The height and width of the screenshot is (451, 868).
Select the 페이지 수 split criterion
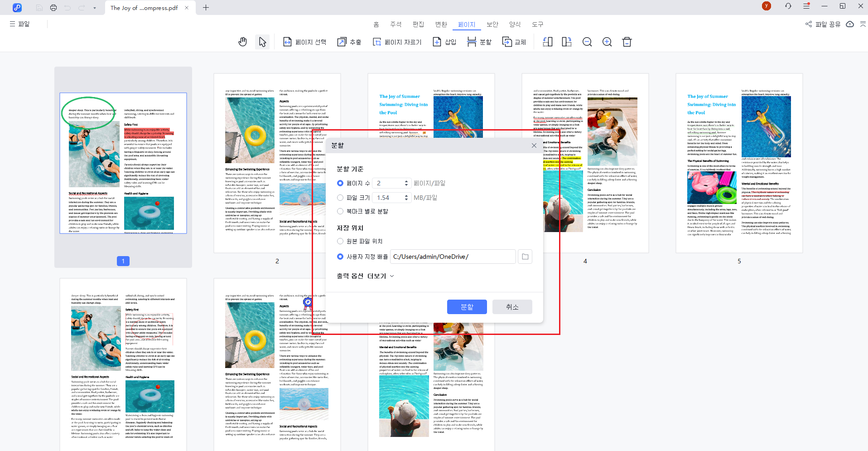[x=340, y=183]
